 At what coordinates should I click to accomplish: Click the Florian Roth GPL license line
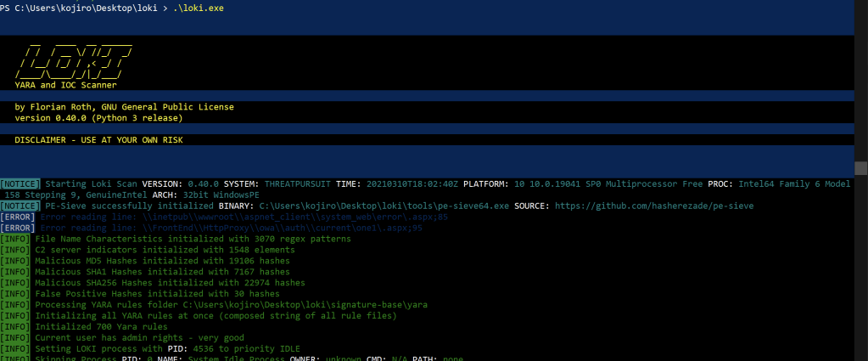(124, 107)
